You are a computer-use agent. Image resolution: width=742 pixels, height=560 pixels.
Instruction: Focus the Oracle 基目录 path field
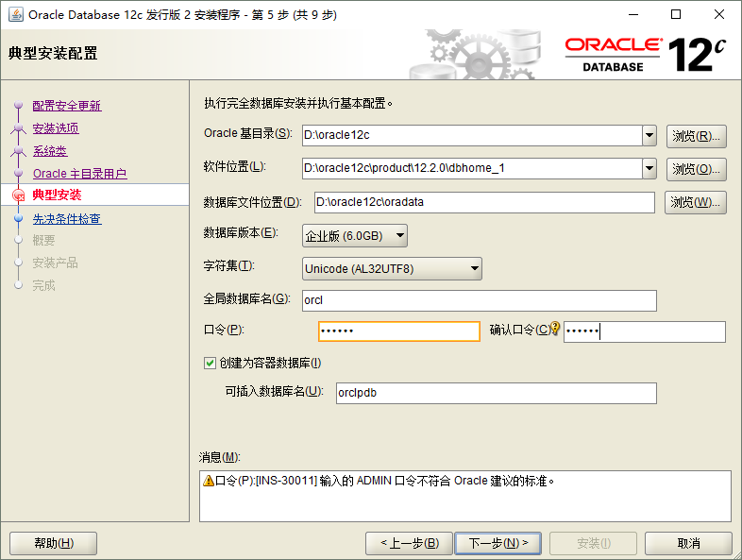tap(472, 135)
